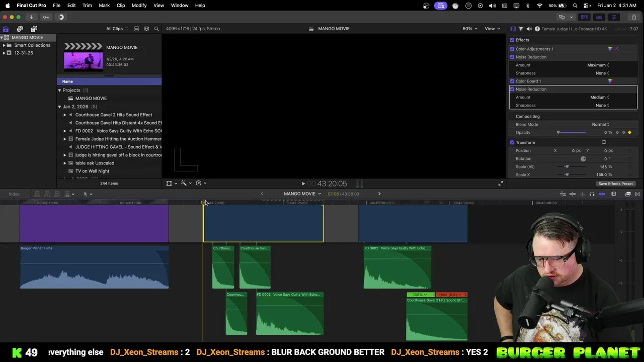
Task: Click the browser search magnifier
Action: click(x=156, y=29)
